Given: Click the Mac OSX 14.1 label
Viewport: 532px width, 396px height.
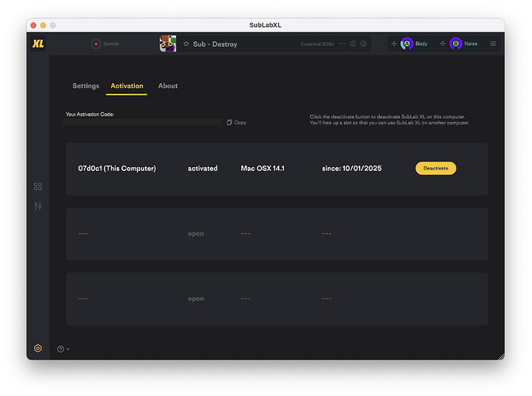Looking at the screenshot, I should tap(262, 169).
